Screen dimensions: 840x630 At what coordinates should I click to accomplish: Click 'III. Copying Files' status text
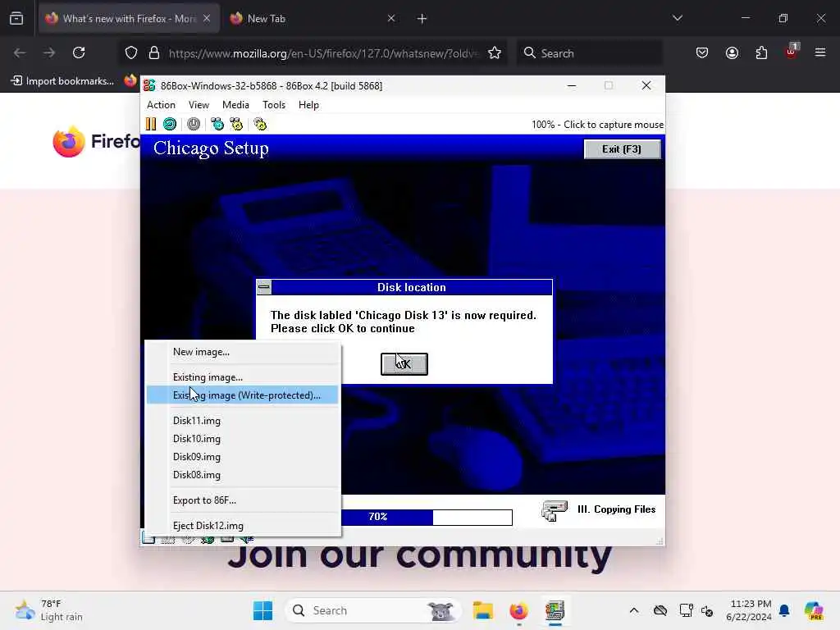click(617, 509)
